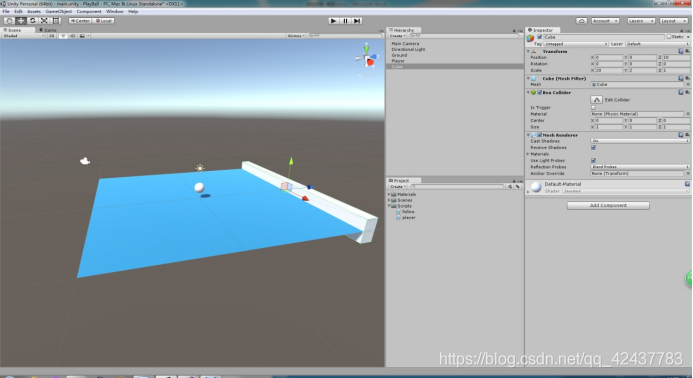
Task: Select the Rect transform tool
Action: pos(56,21)
